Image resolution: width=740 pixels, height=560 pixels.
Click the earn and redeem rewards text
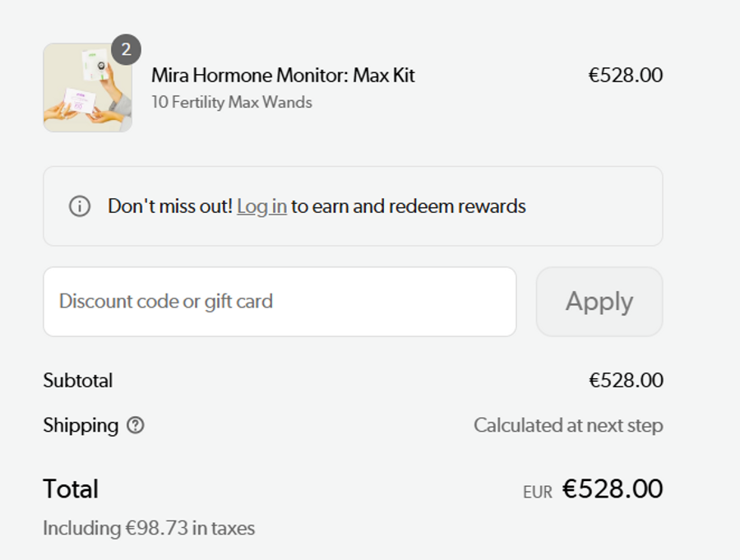point(408,206)
